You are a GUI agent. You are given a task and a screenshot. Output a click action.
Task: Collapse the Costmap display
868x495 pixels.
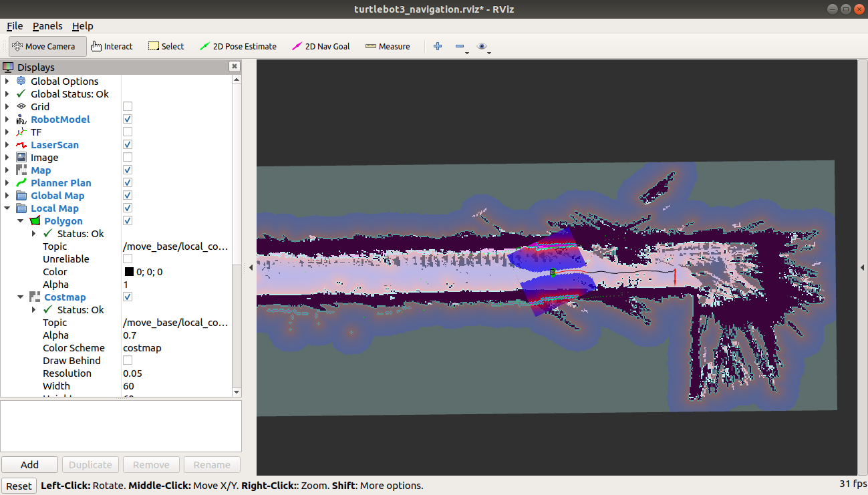pyautogui.click(x=21, y=297)
